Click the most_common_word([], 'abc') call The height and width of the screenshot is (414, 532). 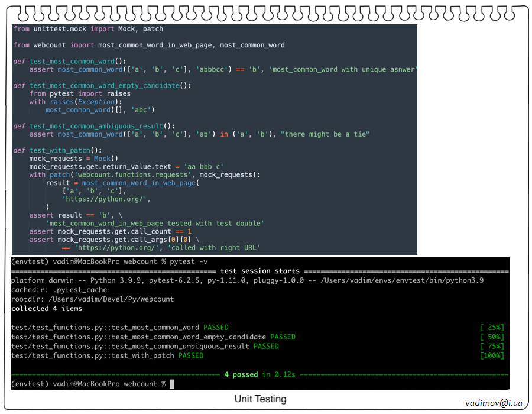coord(100,110)
